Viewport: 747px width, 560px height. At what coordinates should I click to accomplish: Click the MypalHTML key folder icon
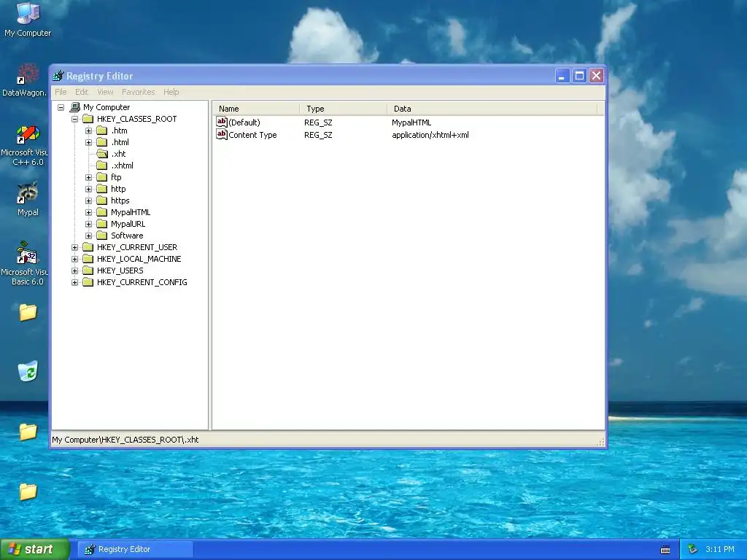102,212
